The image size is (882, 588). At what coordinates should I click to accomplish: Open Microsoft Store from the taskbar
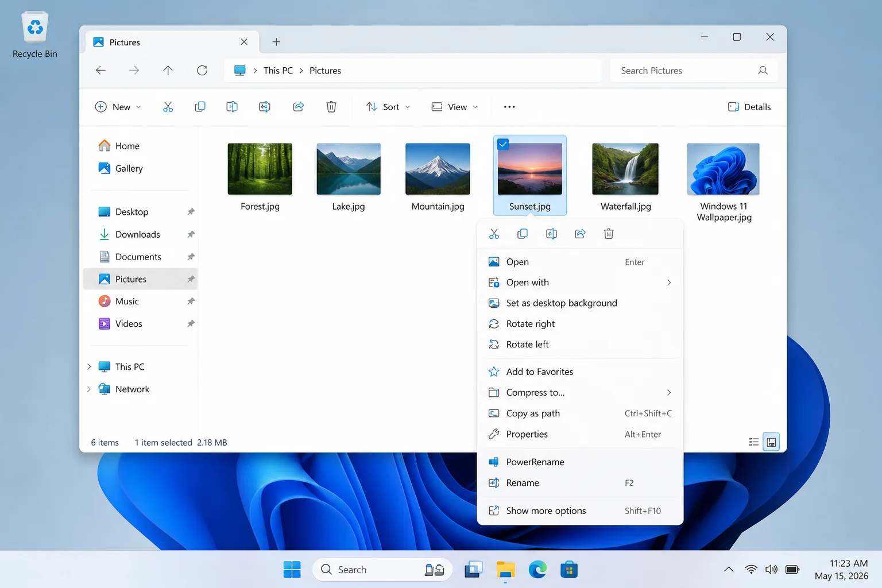click(569, 570)
